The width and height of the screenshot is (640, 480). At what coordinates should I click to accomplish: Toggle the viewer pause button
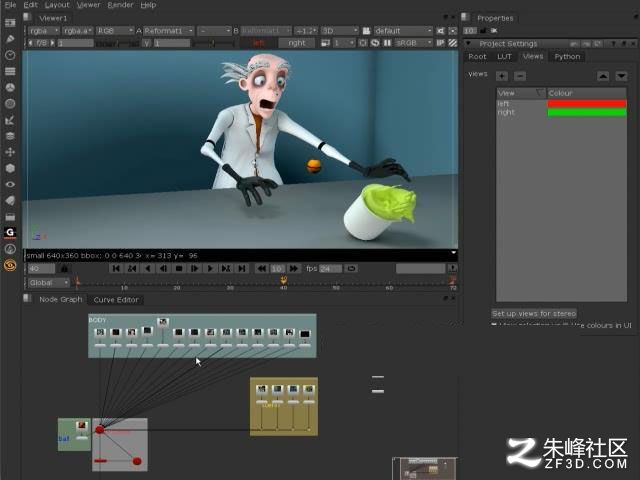point(387,43)
